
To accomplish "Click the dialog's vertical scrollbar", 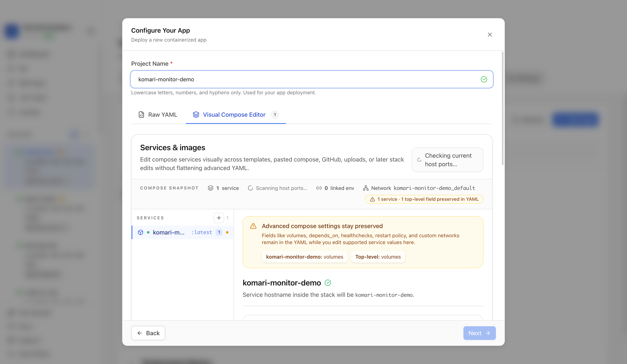I will (502, 108).
